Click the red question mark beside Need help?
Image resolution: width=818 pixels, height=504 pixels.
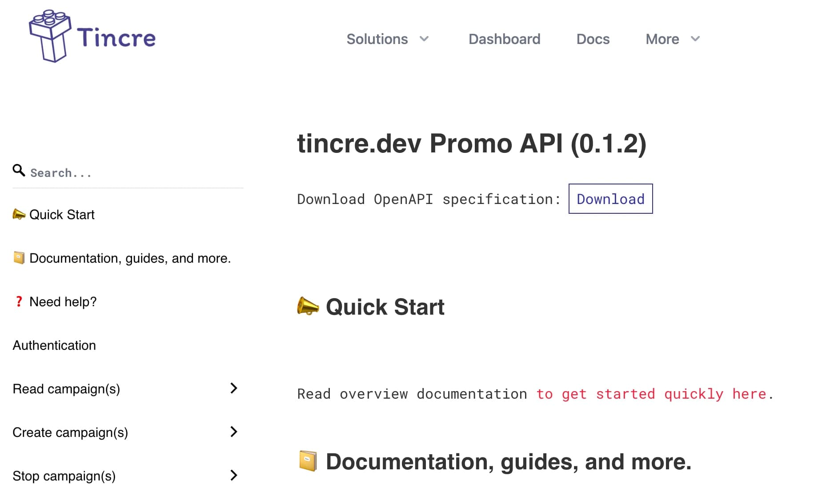click(x=18, y=301)
